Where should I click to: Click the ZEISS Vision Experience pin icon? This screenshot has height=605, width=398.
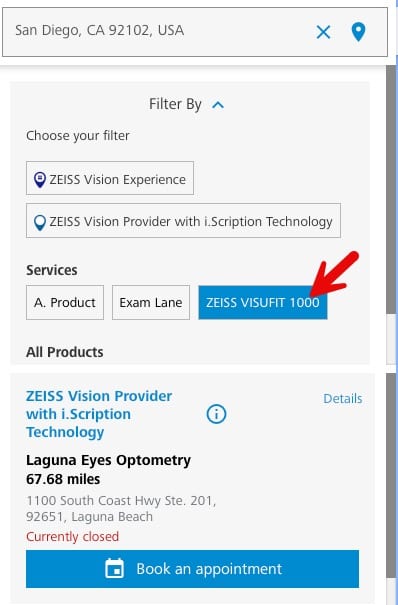pyautogui.click(x=40, y=180)
